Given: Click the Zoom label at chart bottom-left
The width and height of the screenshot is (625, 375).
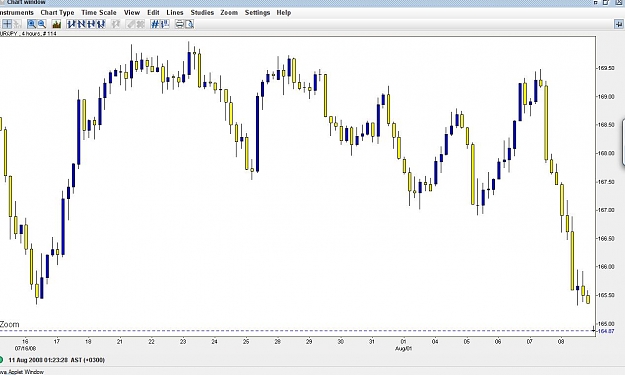Looking at the screenshot, I should coord(10,324).
